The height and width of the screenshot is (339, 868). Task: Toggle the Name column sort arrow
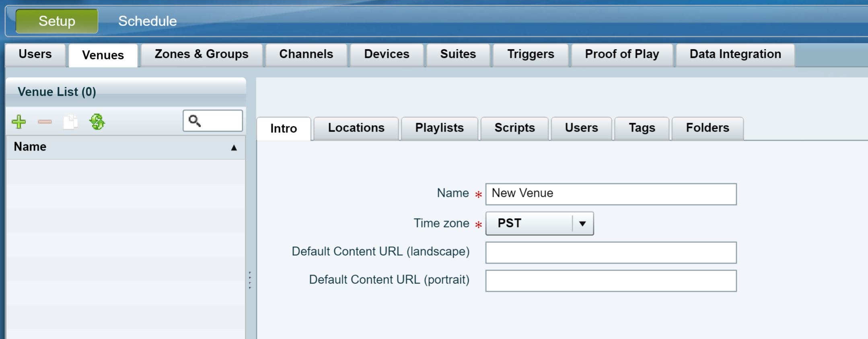pyautogui.click(x=234, y=147)
